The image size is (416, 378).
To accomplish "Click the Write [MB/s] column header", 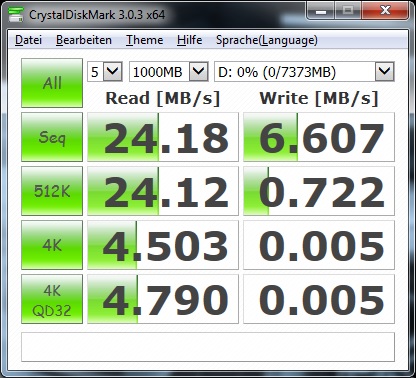I will 319,99.
